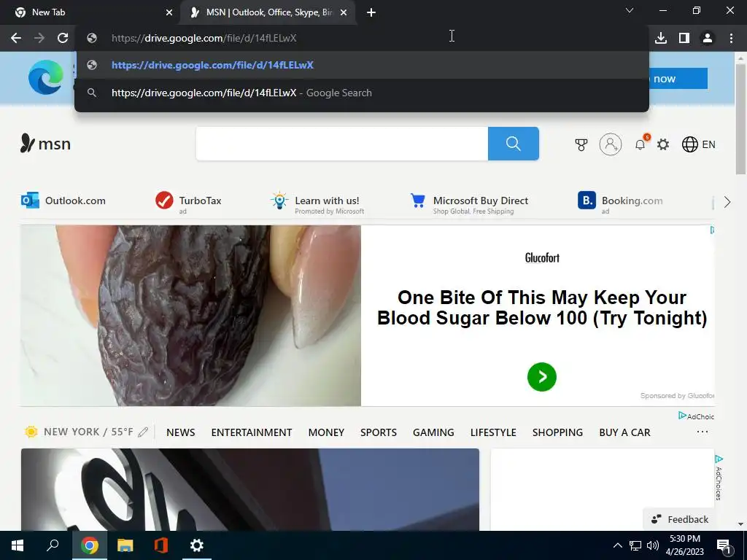The image size is (747, 560).
Task: Open the GAMING category
Action: click(x=433, y=432)
